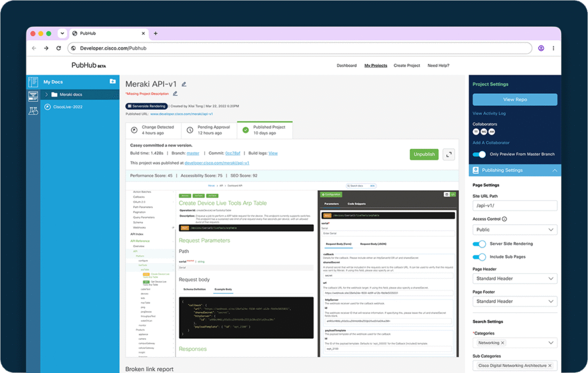Toggle Include Sub Pages switch
588x373 pixels.
479,257
